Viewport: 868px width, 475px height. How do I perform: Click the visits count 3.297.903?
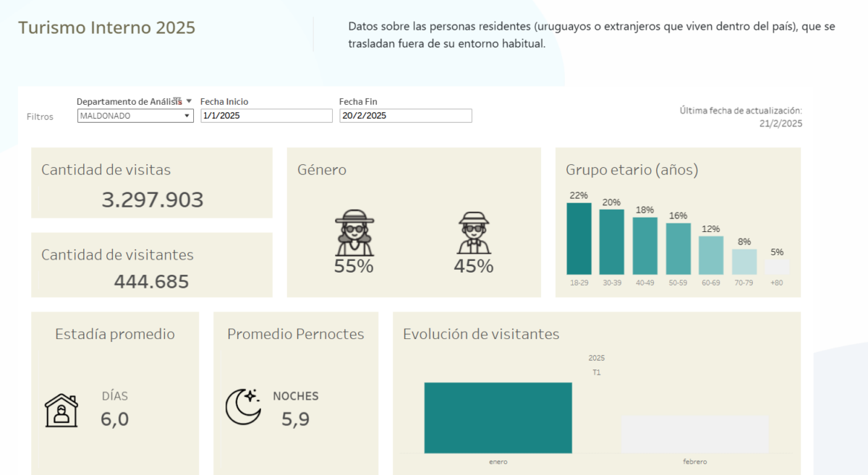153,200
